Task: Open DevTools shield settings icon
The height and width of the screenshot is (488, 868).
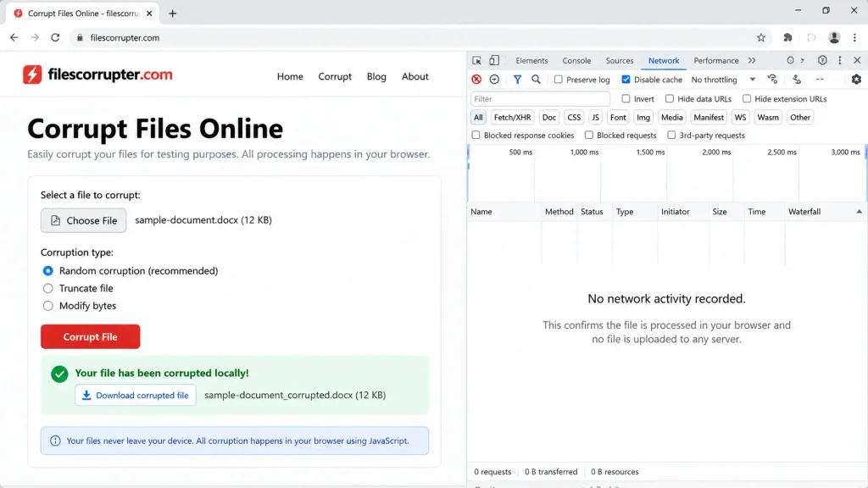Action: click(x=822, y=60)
